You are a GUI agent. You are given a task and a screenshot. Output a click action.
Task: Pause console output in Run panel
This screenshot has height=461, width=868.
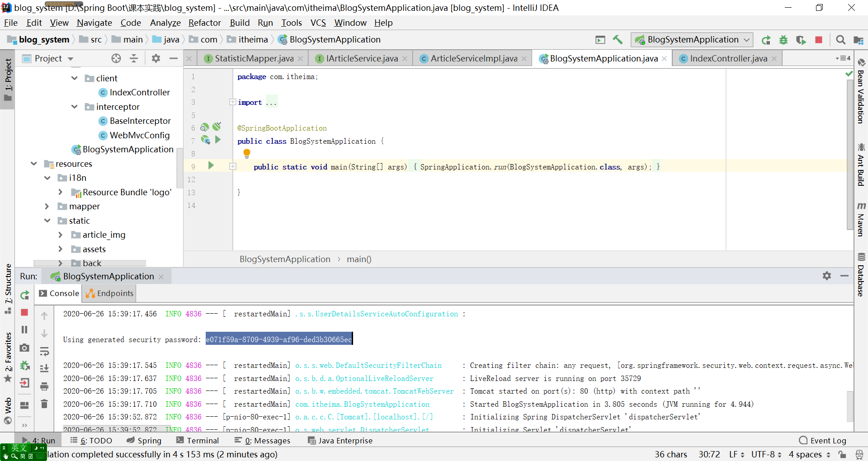click(x=24, y=330)
